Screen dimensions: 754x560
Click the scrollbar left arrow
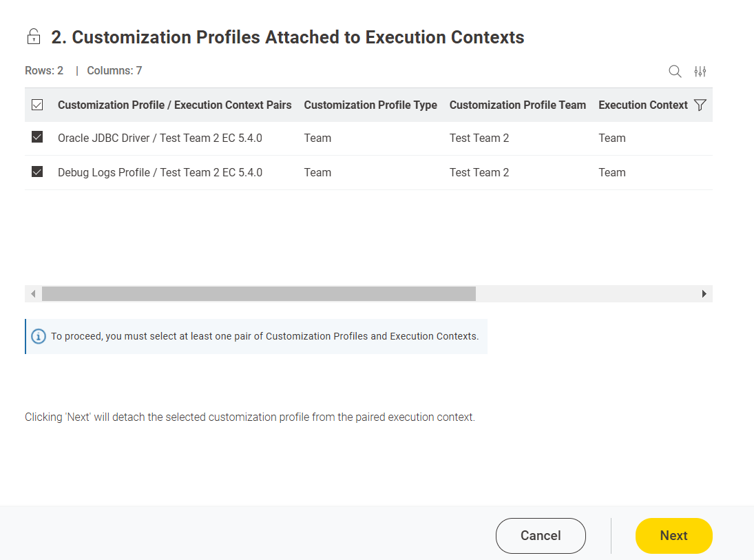[x=32, y=294]
